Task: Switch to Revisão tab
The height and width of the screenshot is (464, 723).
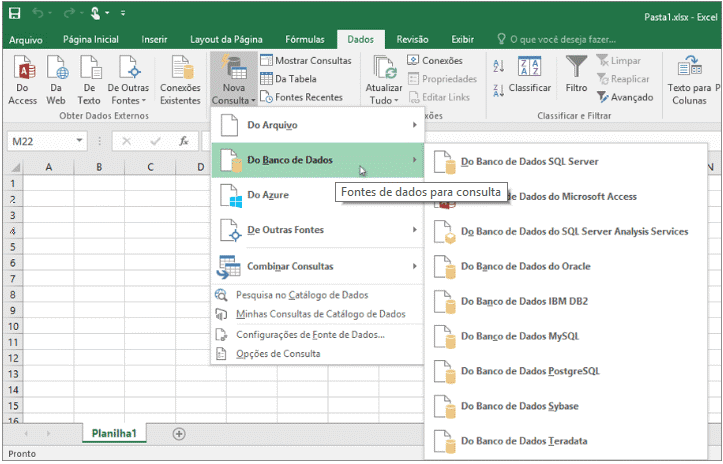Action: pyautogui.click(x=412, y=40)
